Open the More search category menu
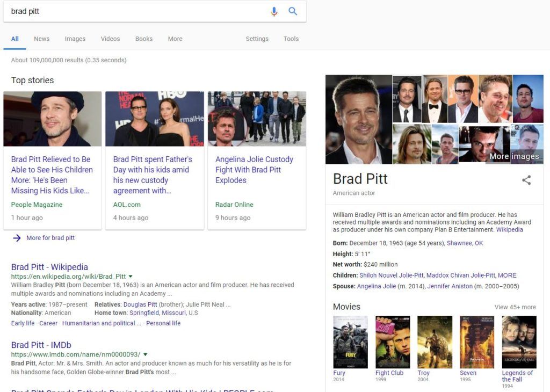Screen dimensions: 550x392 [175, 39]
